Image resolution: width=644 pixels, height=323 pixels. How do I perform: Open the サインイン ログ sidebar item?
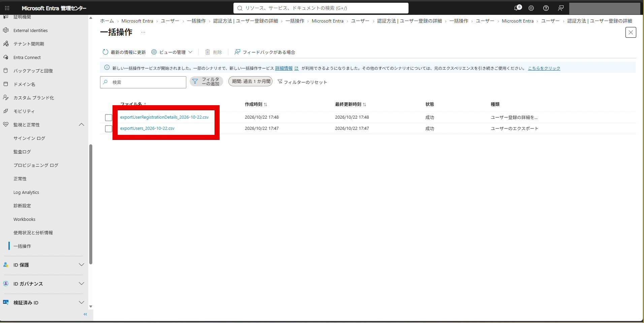click(29, 138)
